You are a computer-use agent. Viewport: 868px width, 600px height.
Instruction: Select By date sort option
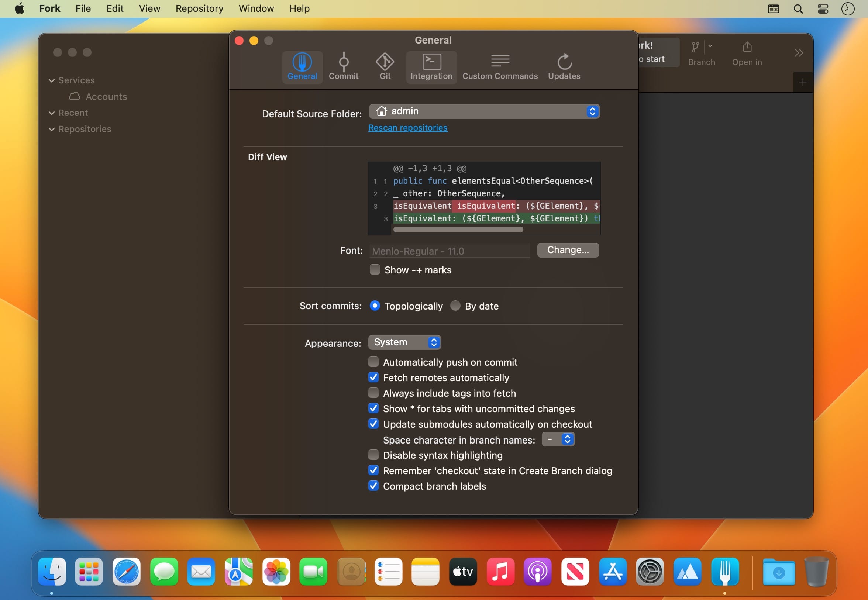[455, 306]
